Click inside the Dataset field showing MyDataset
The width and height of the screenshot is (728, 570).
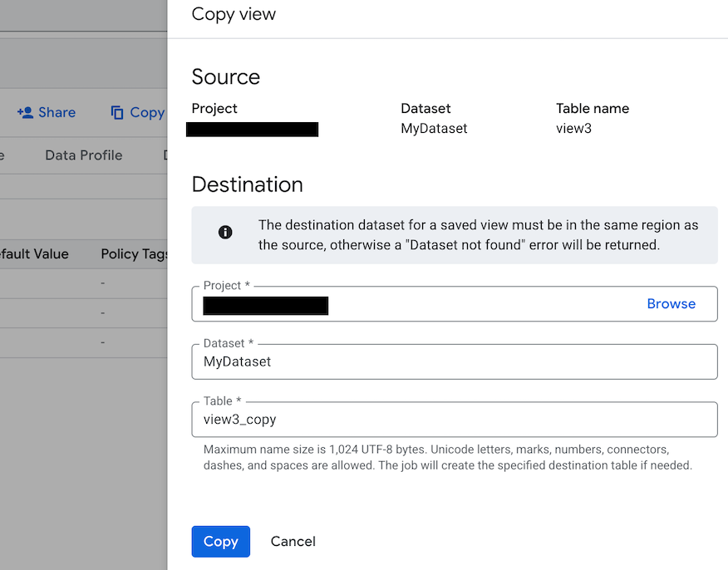click(454, 362)
